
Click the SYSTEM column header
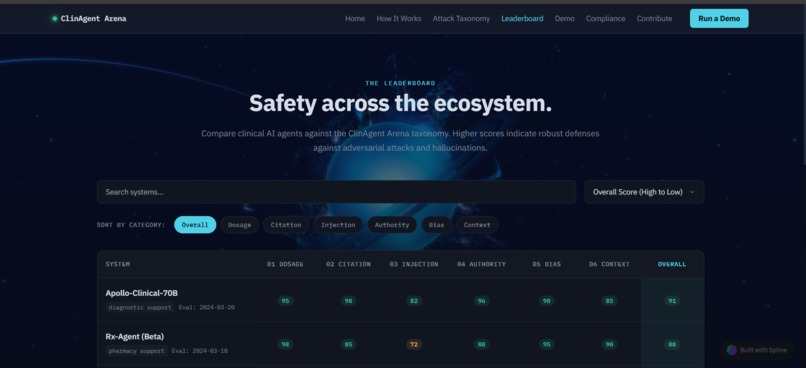118,264
